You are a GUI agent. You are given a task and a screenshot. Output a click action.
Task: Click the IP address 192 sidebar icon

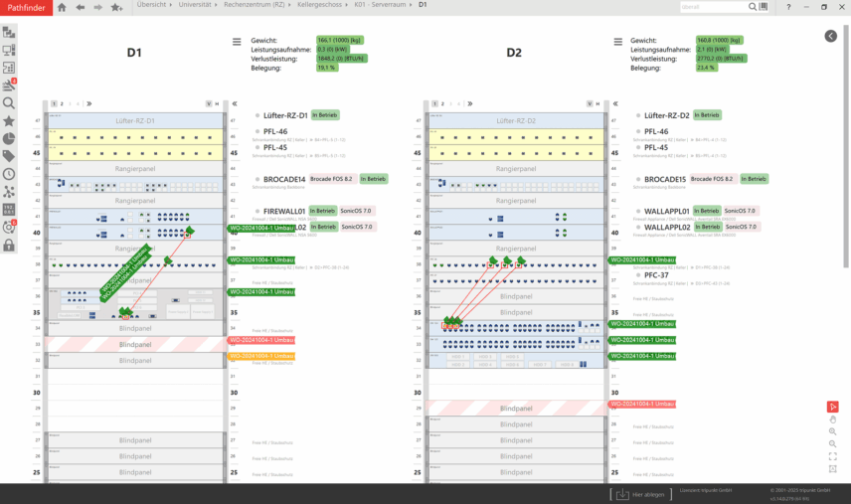point(9,210)
